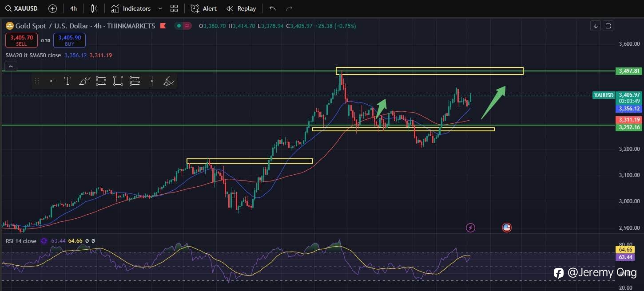Image resolution: width=644 pixels, height=291 pixels.
Task: Start bar Replay mode
Action: pyautogui.click(x=241, y=8)
